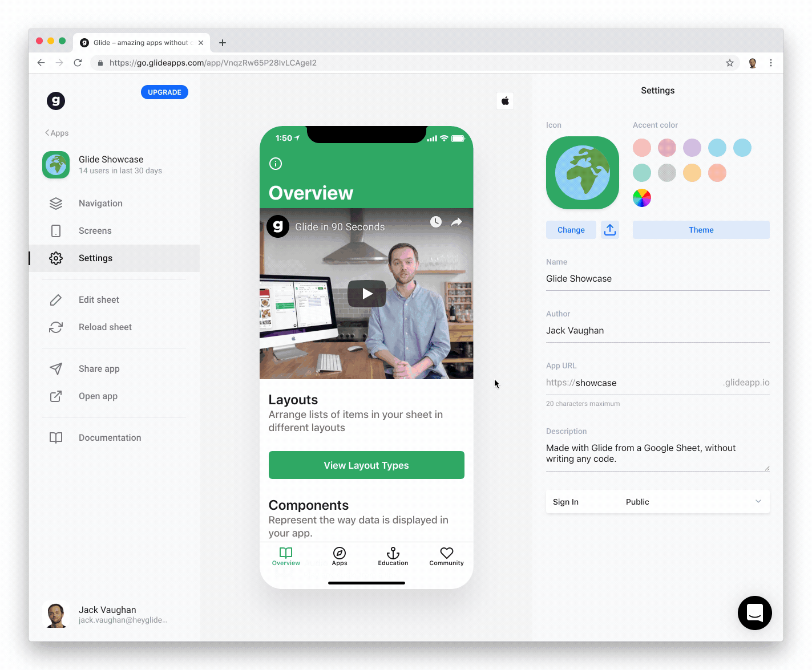This screenshot has width=812, height=670.
Task: Click the App URL field with showcase
Action: pos(658,383)
